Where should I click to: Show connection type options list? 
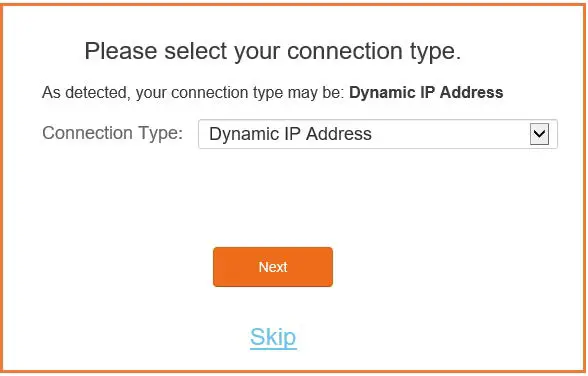539,134
